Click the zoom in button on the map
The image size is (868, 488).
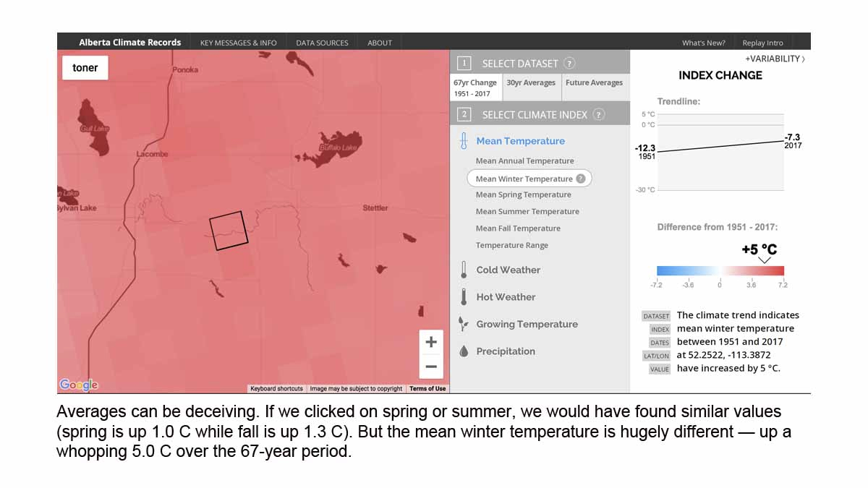pos(430,341)
